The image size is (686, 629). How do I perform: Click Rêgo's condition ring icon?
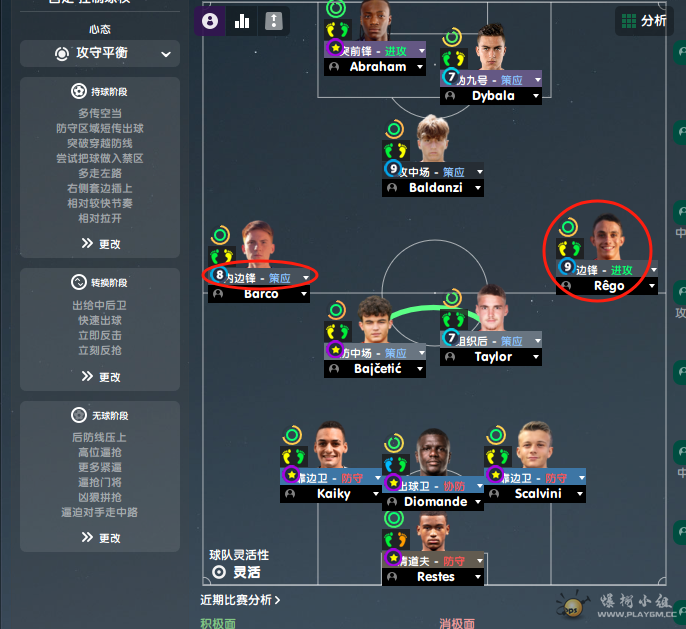(568, 227)
